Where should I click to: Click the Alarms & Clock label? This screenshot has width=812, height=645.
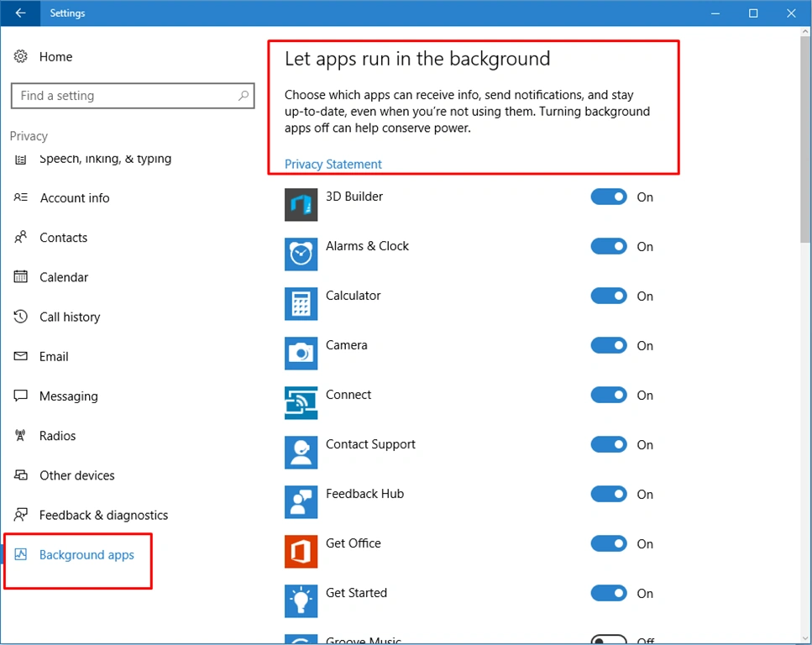367,246
